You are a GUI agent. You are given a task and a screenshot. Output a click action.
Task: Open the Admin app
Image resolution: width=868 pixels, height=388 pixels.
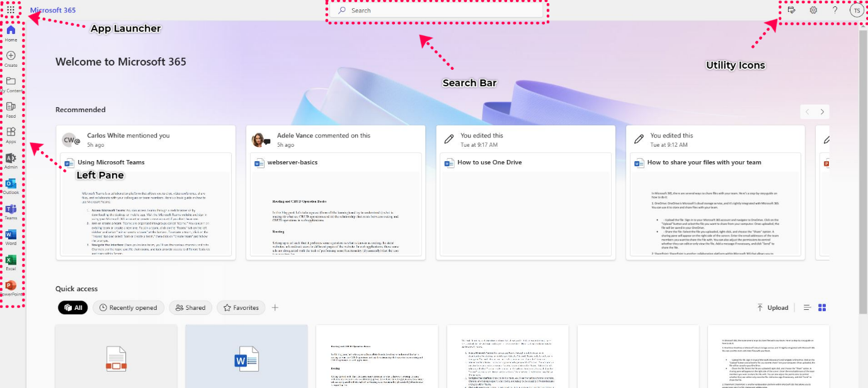[11, 161]
